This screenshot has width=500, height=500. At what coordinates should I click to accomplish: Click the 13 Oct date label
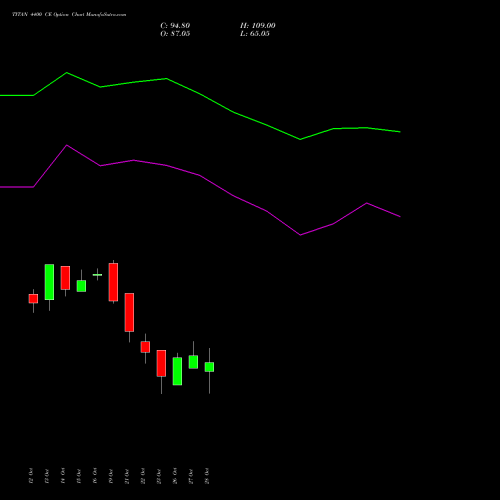click(47, 476)
